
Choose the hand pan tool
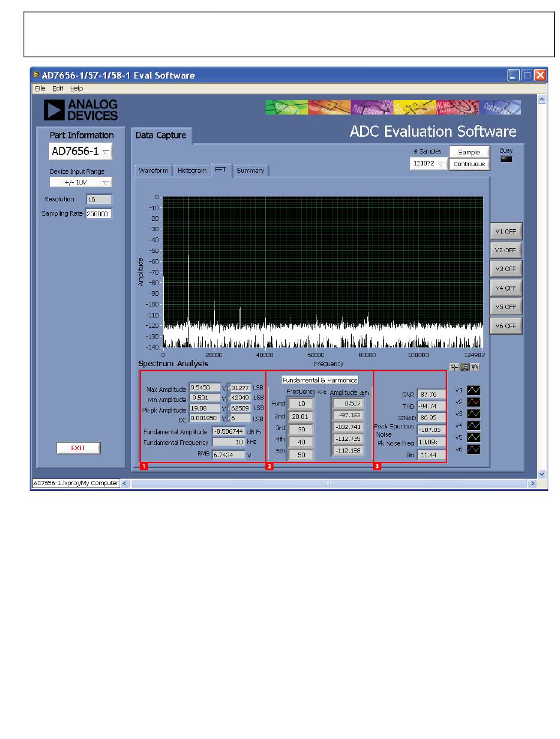point(474,367)
